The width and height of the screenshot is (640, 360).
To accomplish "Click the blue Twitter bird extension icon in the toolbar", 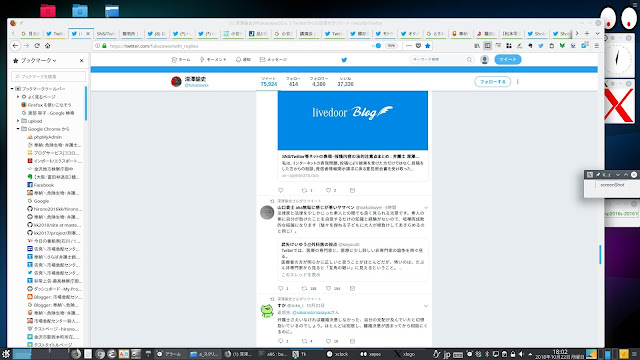I will point(541,46).
